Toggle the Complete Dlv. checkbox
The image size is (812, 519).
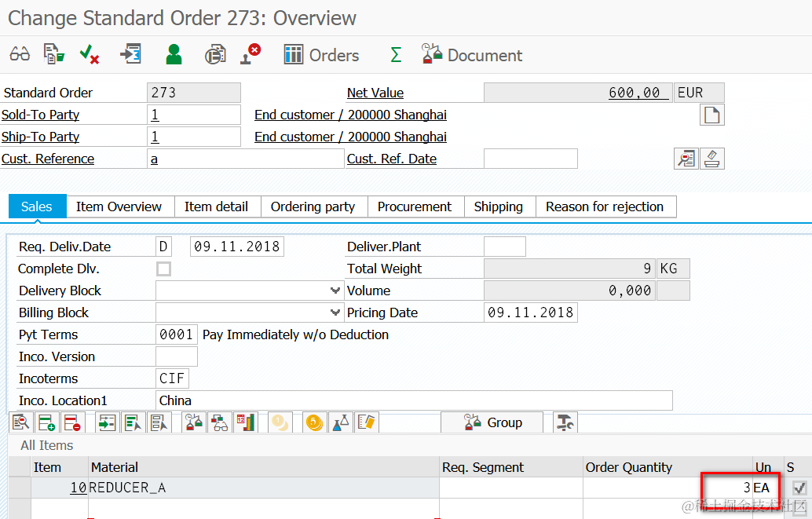pos(163,269)
